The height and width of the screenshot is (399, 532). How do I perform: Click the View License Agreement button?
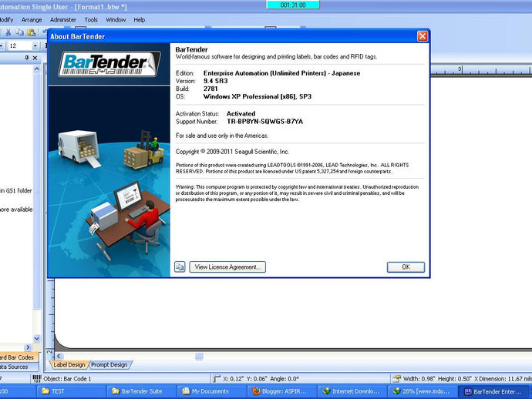point(227,267)
